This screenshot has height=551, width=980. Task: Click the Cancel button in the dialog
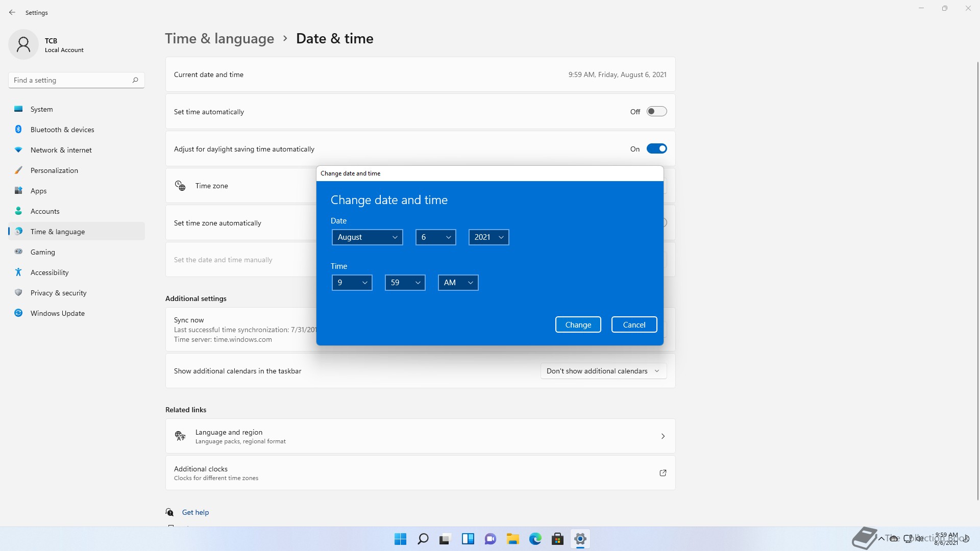[x=634, y=324]
